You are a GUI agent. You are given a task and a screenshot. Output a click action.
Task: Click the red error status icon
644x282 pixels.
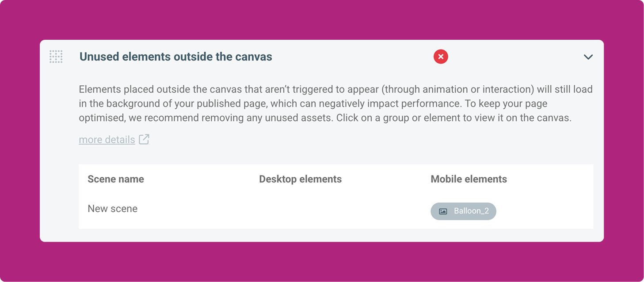[x=441, y=57]
